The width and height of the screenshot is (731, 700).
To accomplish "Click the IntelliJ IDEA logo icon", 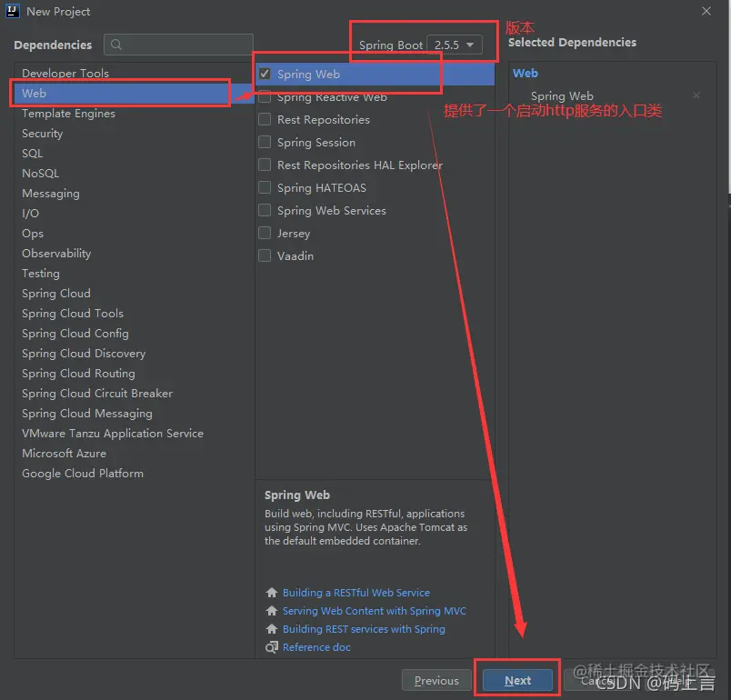I will (x=13, y=11).
